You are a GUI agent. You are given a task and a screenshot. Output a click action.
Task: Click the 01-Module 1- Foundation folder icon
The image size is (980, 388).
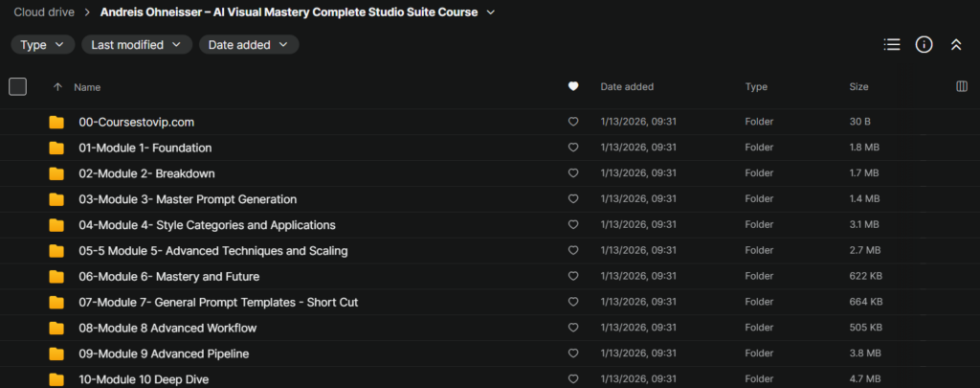coord(56,148)
